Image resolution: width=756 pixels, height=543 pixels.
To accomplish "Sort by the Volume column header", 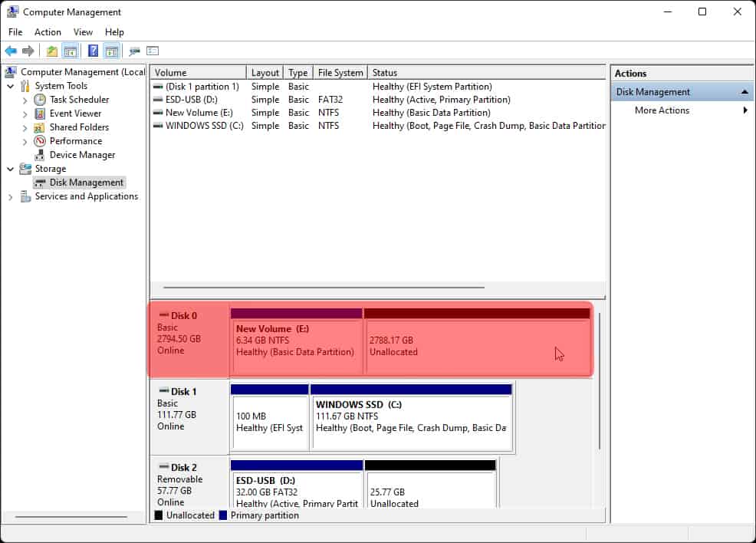I will click(198, 72).
